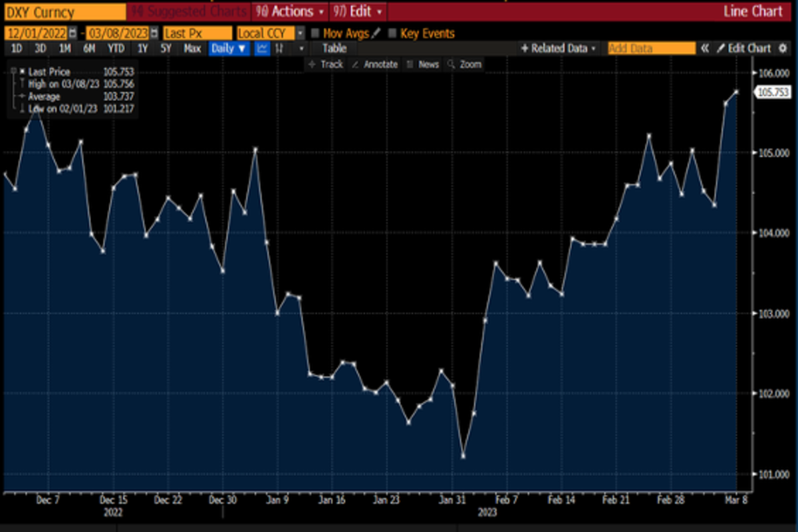Image resolution: width=798 pixels, height=532 pixels.
Task: Expand the Related Data dropdown
Action: [x=558, y=49]
